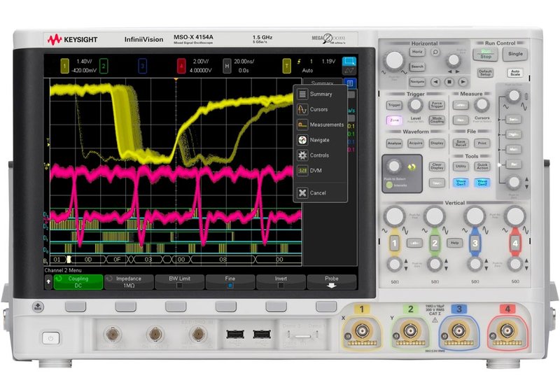
Task: Toggle the Invert checkbox softkey
Action: point(281,281)
